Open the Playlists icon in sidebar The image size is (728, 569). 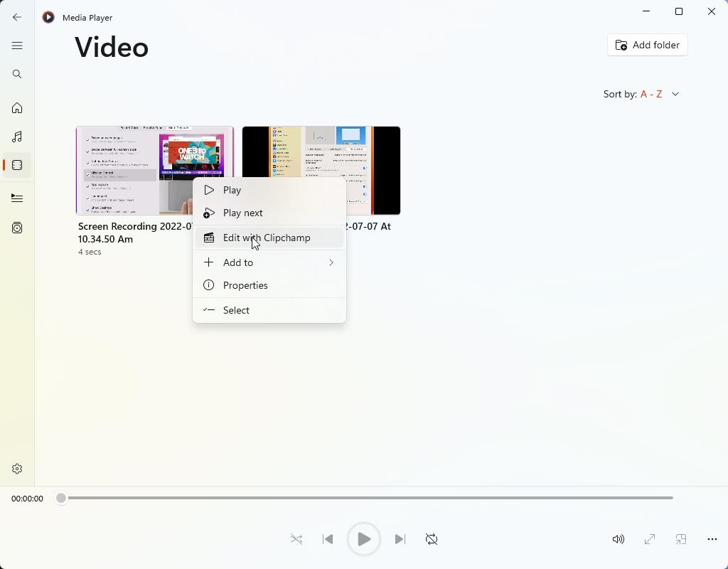(x=17, y=228)
